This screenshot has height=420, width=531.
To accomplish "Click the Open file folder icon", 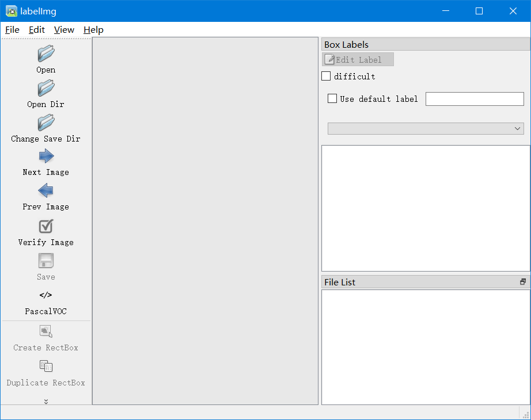I will 46,54.
